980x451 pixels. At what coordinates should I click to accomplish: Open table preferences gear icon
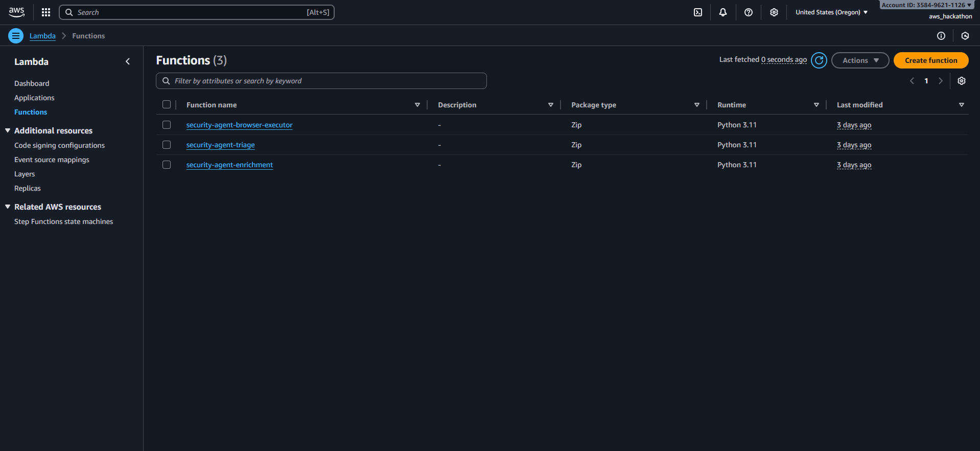pos(962,81)
